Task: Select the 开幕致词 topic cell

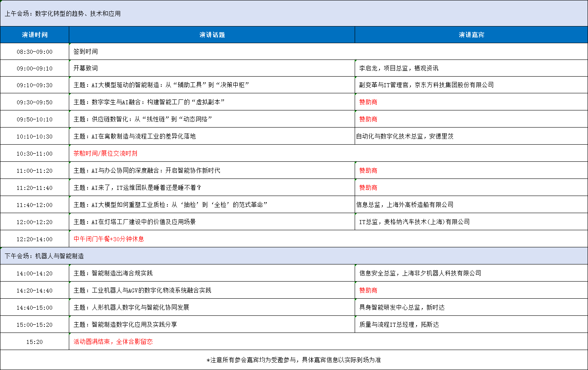Action: 212,68
